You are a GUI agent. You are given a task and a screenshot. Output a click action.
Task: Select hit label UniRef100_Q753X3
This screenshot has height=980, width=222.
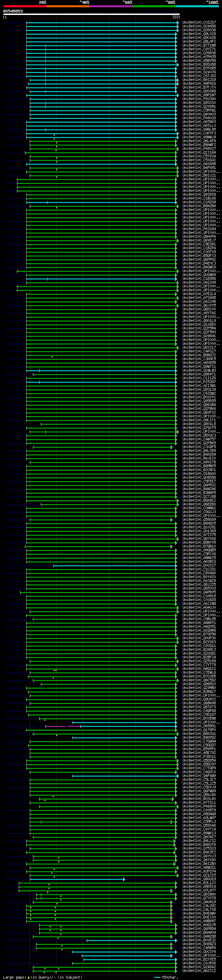click(x=199, y=848)
